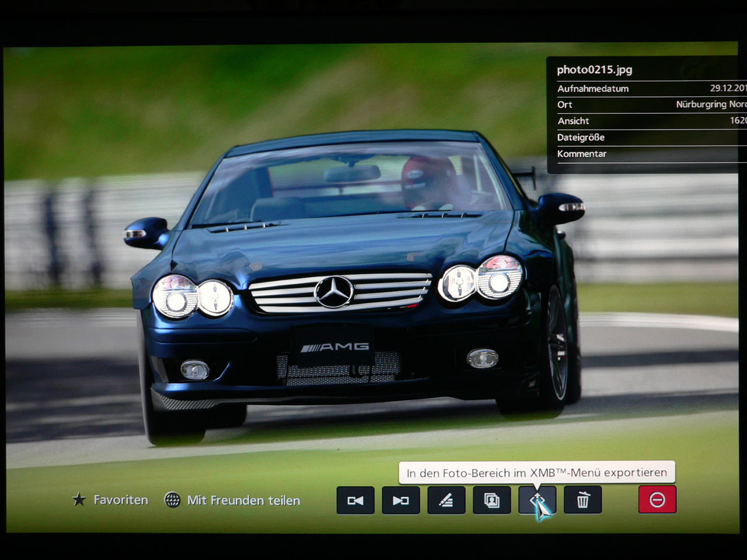This screenshot has height=560, width=747.
Task: Click the globe icon beside Mit Freunden teilen
Action: (172, 500)
